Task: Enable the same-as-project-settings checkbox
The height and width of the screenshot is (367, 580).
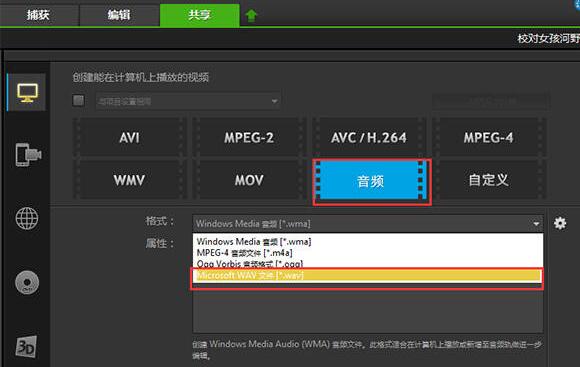Action: (78, 100)
